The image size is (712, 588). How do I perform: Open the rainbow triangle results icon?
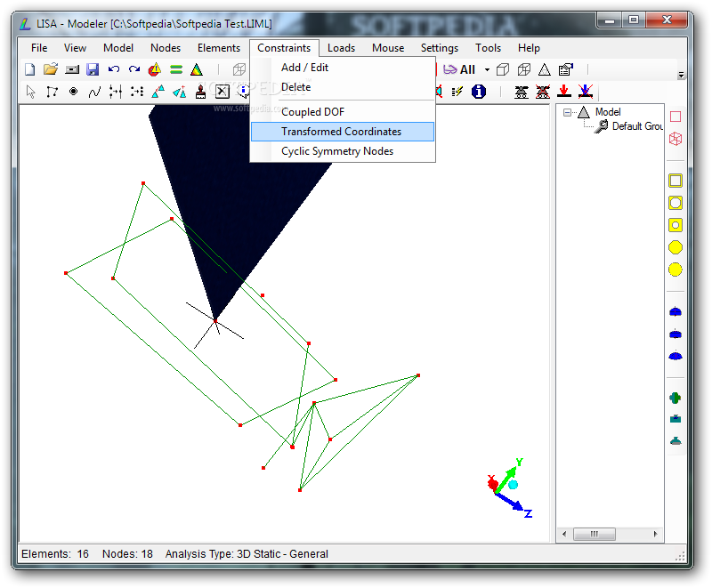point(196,69)
